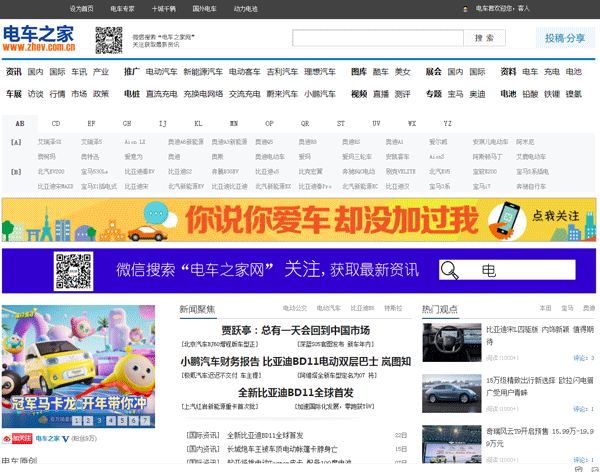
Task: Open the Aion LX car model link
Action: [x=135, y=142]
